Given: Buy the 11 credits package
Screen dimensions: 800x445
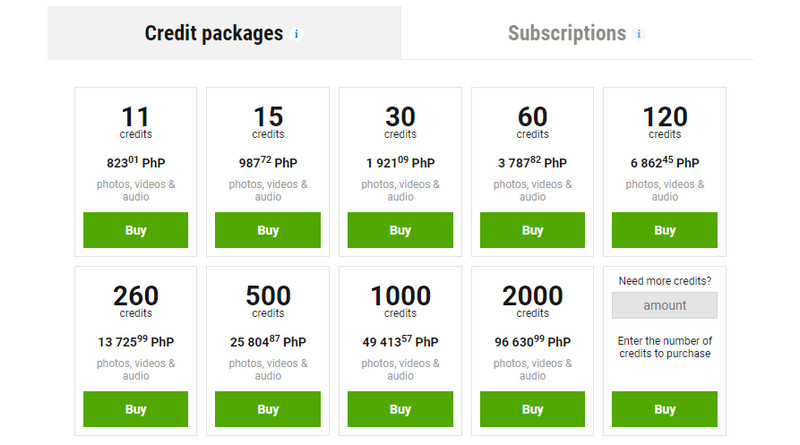Looking at the screenshot, I should [x=136, y=230].
